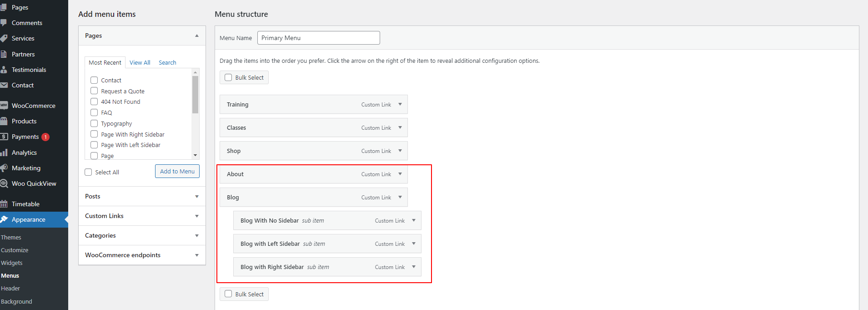Expand the Training menu item options
868x310 pixels.
[400, 104]
